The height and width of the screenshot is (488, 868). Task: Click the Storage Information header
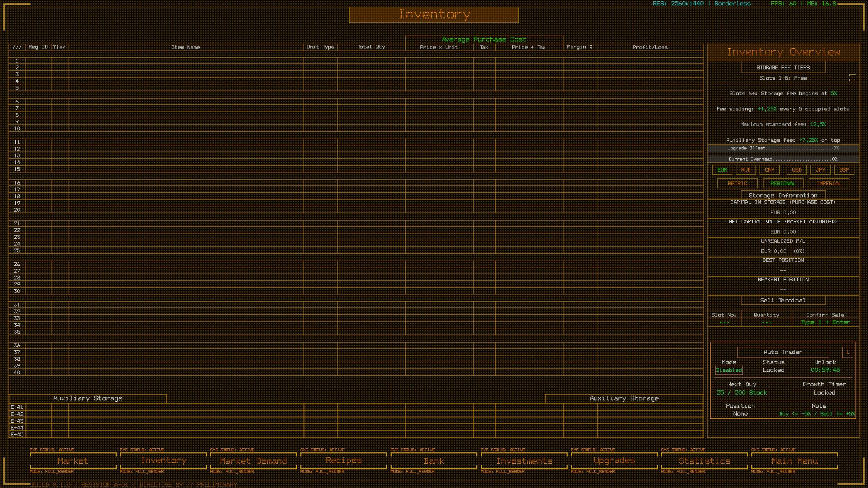783,195
